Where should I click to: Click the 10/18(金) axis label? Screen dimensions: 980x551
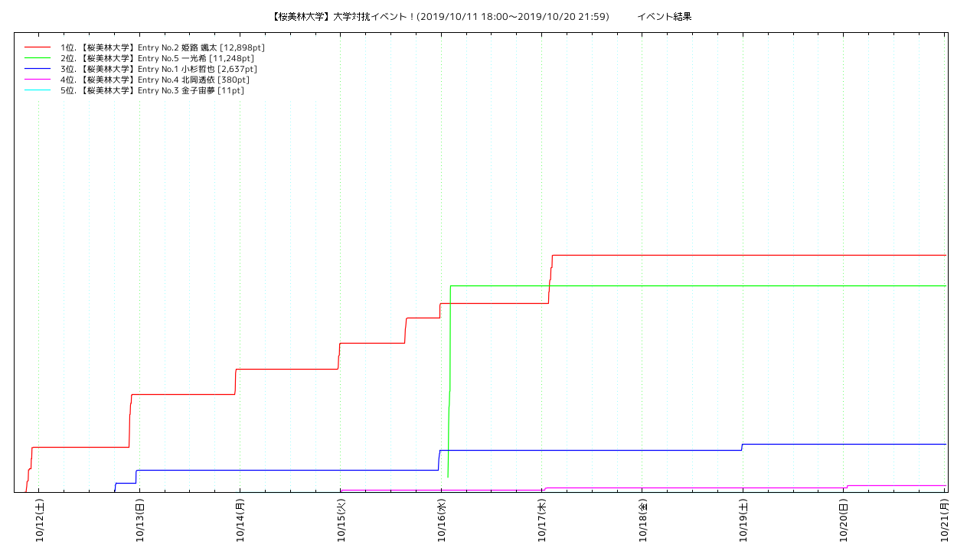click(x=643, y=520)
